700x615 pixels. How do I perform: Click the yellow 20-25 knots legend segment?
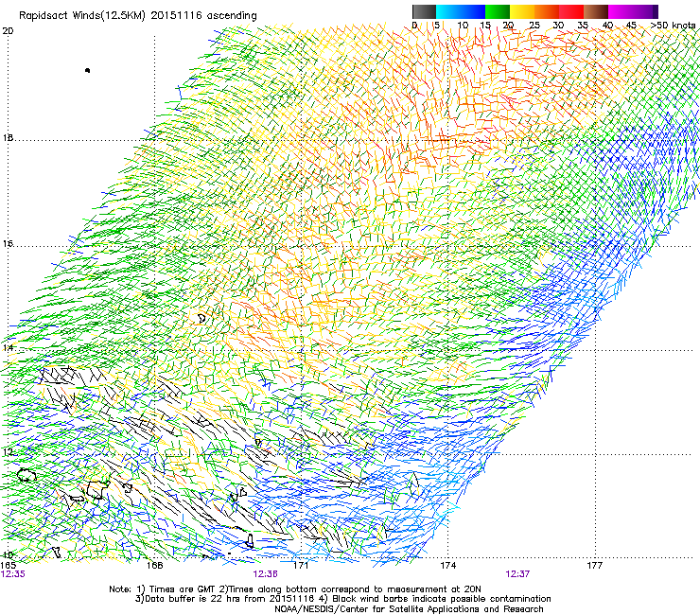click(x=522, y=11)
